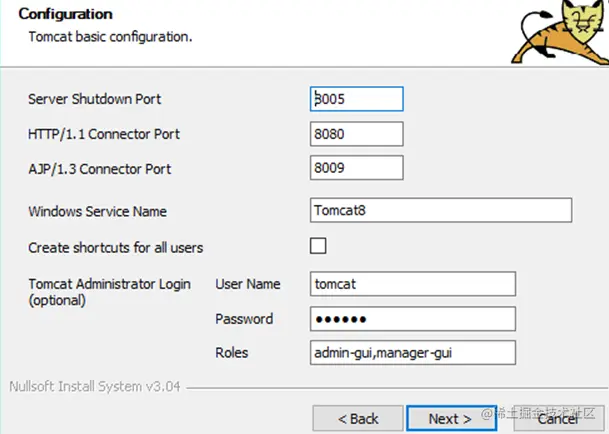The height and width of the screenshot is (434, 609).
Task: Focus the Password field
Action: pyautogui.click(x=413, y=319)
